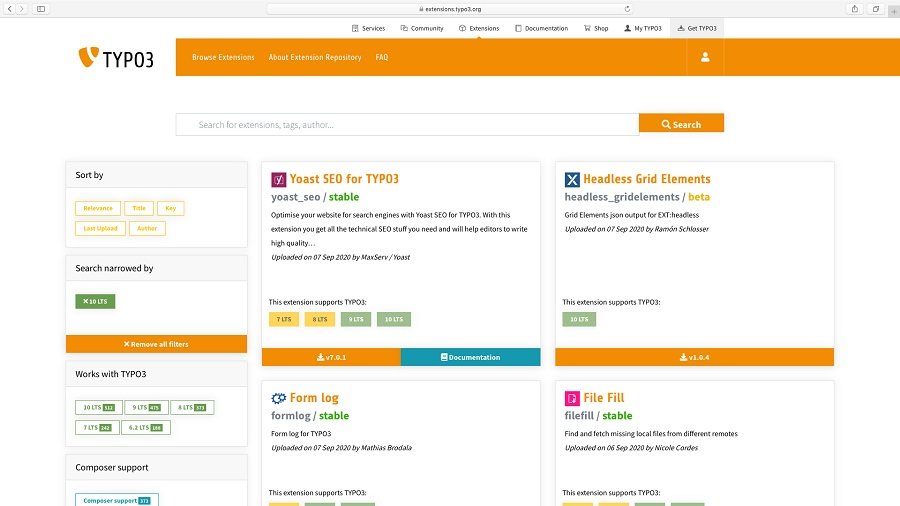Open the Documentation top menu item
The height and width of the screenshot is (506, 900).
tap(541, 28)
